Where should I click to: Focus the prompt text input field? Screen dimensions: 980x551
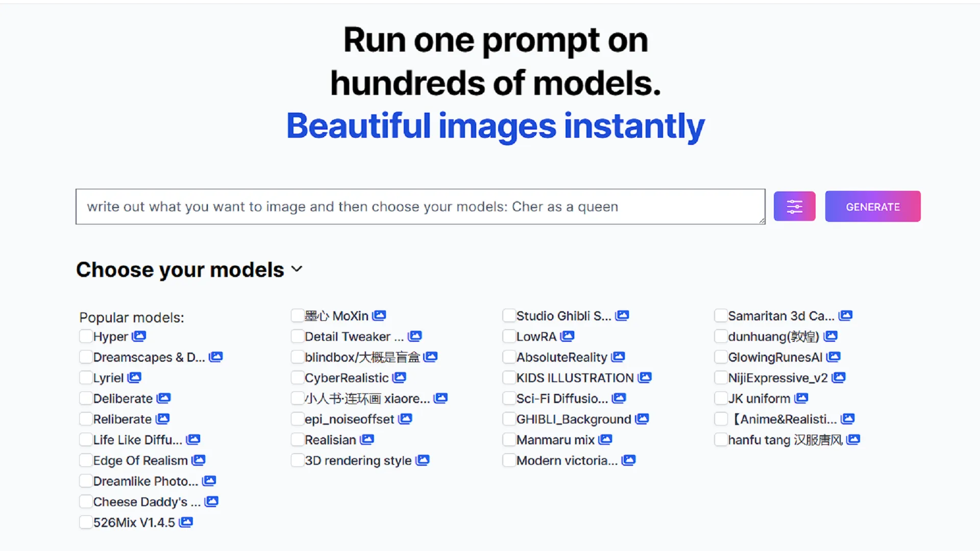(x=421, y=207)
